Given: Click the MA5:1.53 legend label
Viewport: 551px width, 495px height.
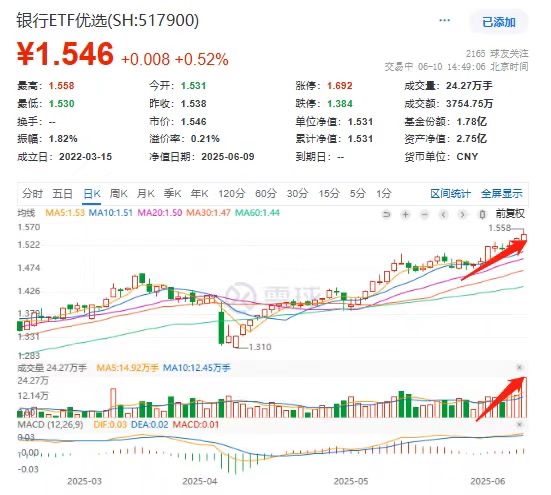Looking at the screenshot, I should pos(65,213).
